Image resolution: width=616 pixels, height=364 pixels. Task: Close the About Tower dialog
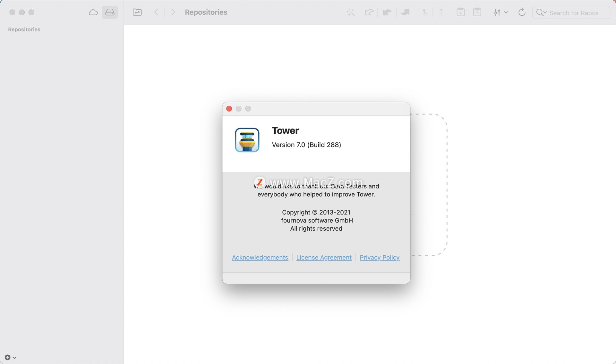(229, 109)
